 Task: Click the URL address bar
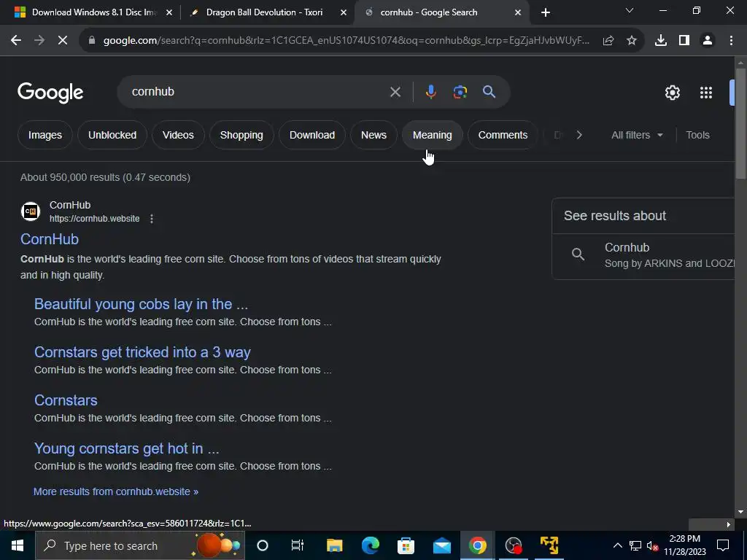pyautogui.click(x=346, y=41)
